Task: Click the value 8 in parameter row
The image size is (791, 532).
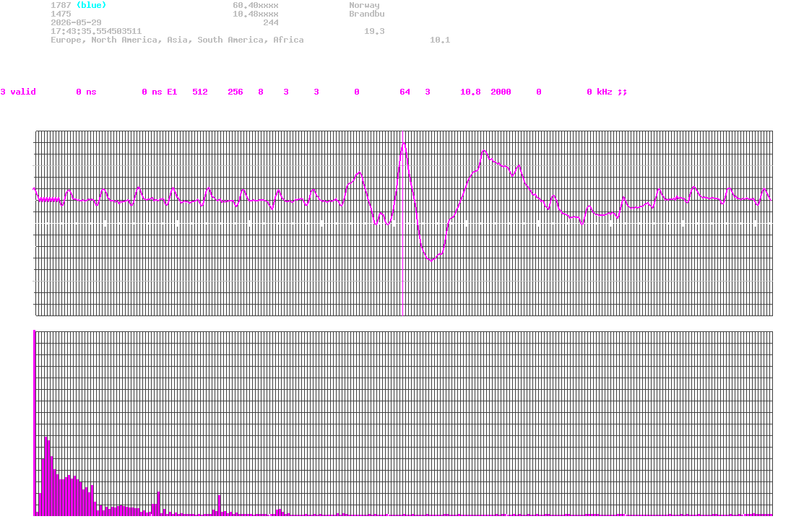Action: click(261, 92)
